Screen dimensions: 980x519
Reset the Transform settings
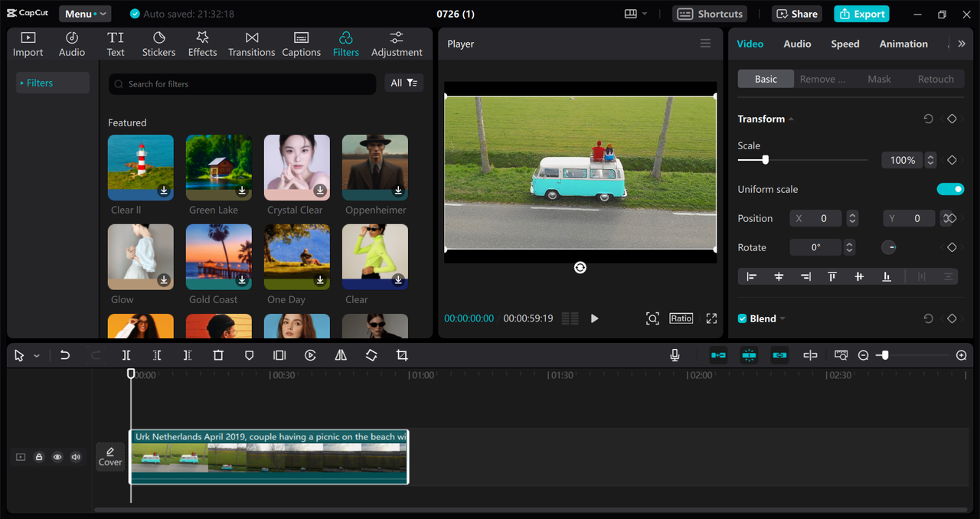928,119
